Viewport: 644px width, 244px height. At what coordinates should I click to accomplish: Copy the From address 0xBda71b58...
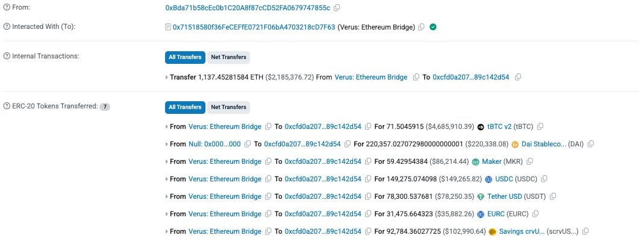[337, 8]
